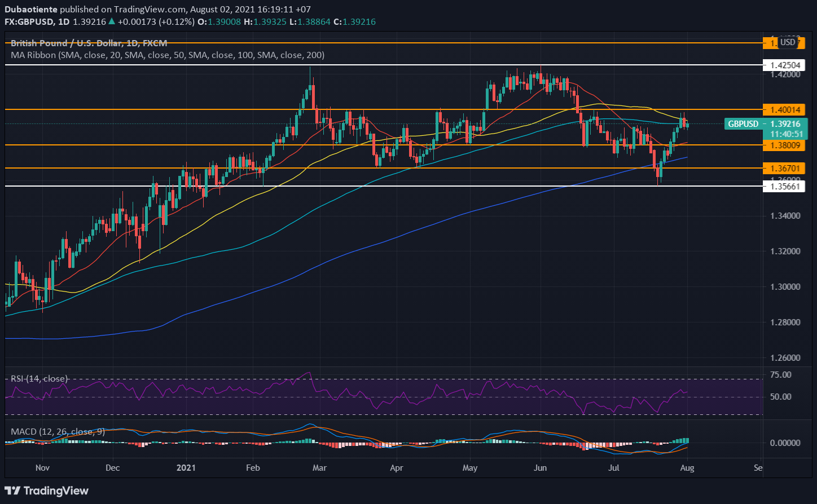Click the 2021 label on time axis
Screen dimensions: 817x504
186,468
